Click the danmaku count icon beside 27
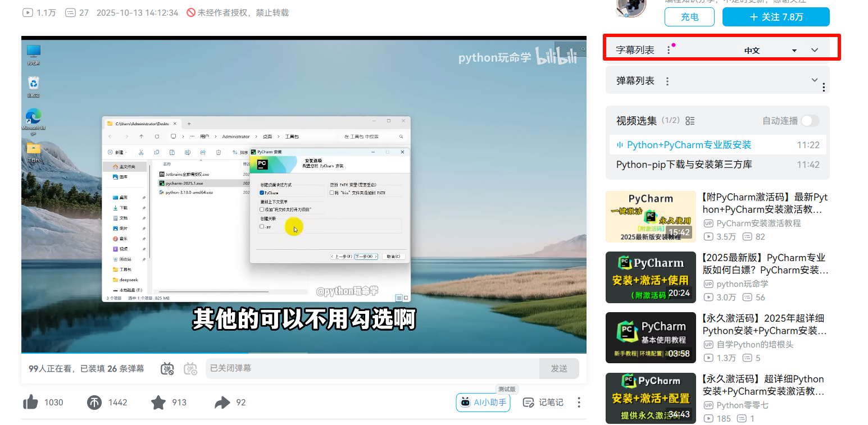Image resolution: width=868 pixels, height=425 pixels. tap(70, 12)
